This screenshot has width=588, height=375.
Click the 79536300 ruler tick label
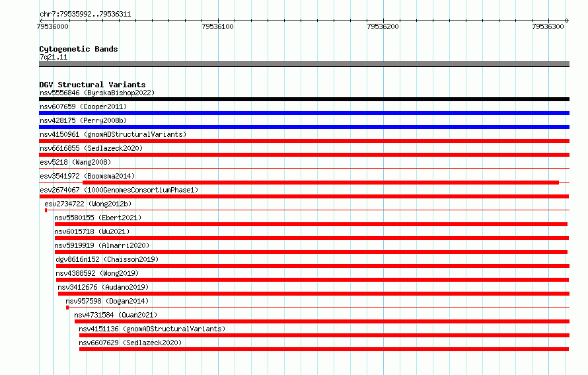548,26
